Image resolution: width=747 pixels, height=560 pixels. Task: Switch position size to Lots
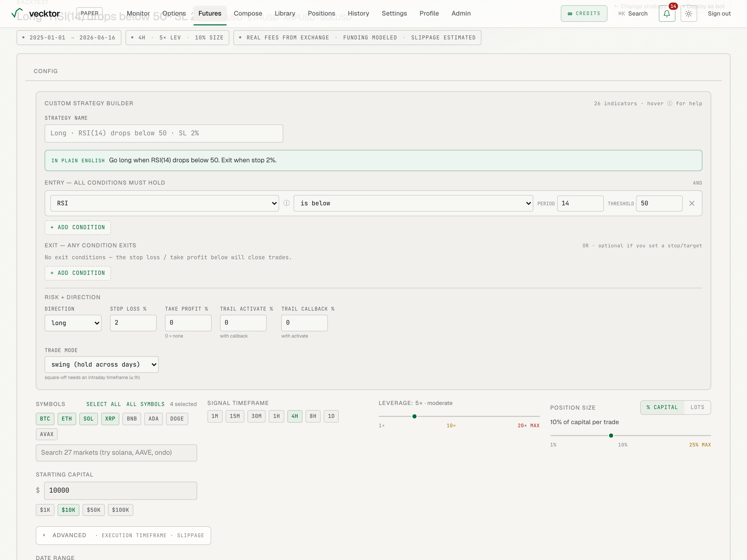coord(697,408)
